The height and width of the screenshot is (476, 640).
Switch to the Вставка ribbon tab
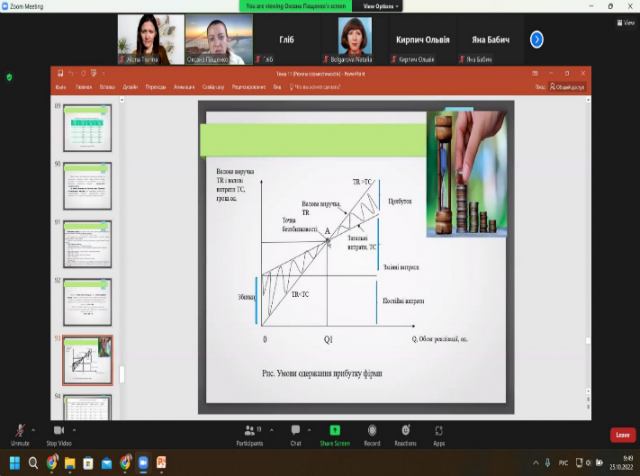tap(107, 87)
